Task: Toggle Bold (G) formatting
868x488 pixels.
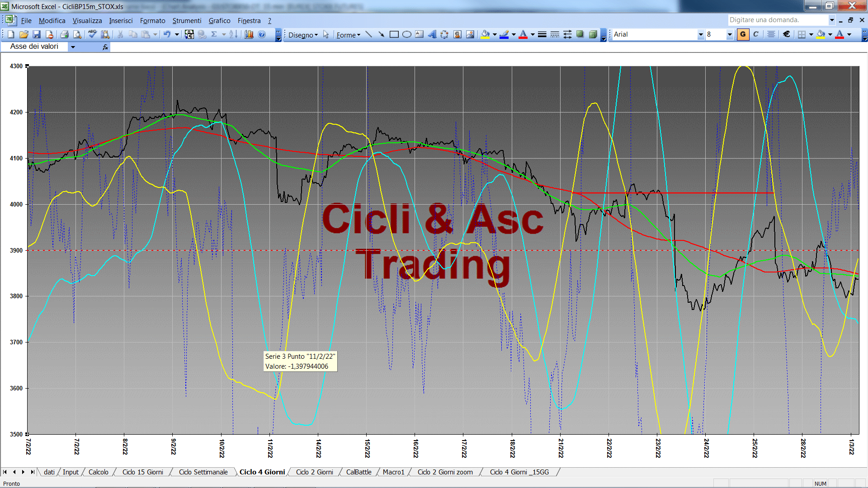Action: 743,34
